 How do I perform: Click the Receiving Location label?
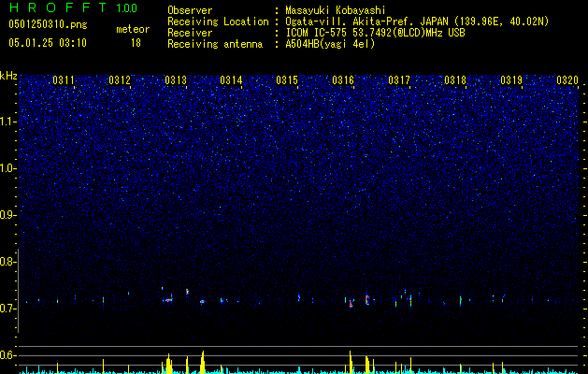218,22
